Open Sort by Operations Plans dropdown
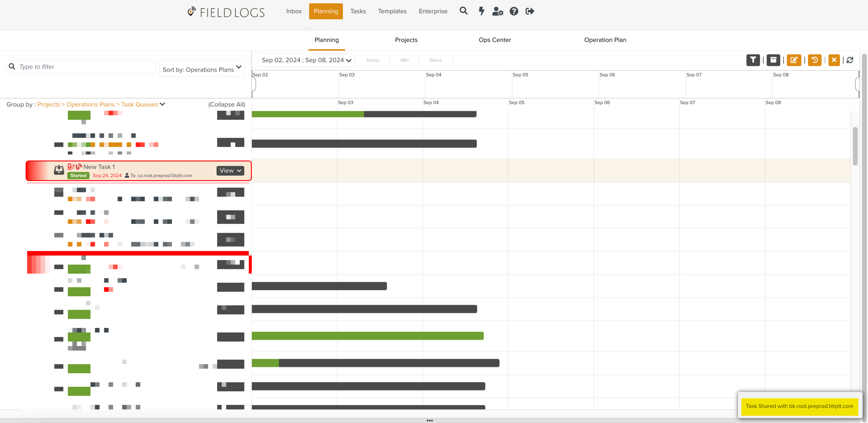Screen dimensions: 868x423 click(202, 68)
